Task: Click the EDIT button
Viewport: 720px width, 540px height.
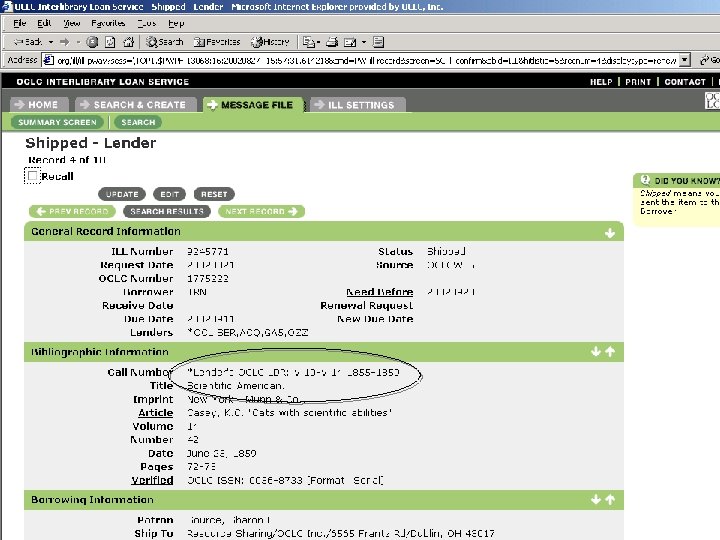Action: 169,194
